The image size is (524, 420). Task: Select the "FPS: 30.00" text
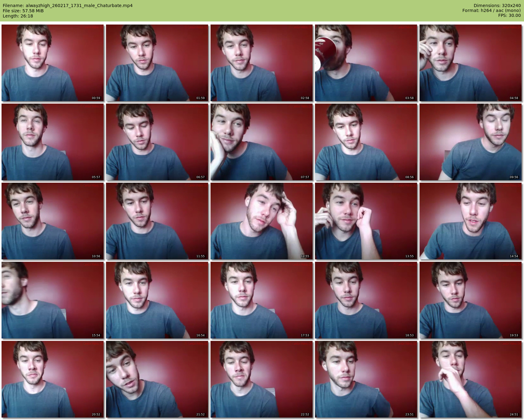point(509,15)
